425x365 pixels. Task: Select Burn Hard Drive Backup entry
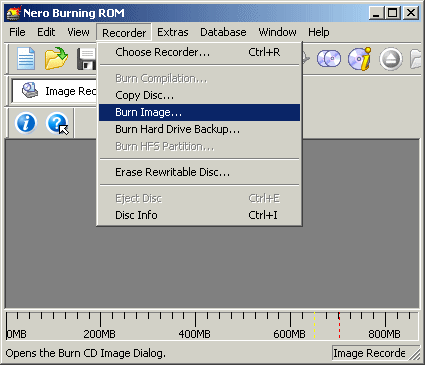tap(199, 129)
